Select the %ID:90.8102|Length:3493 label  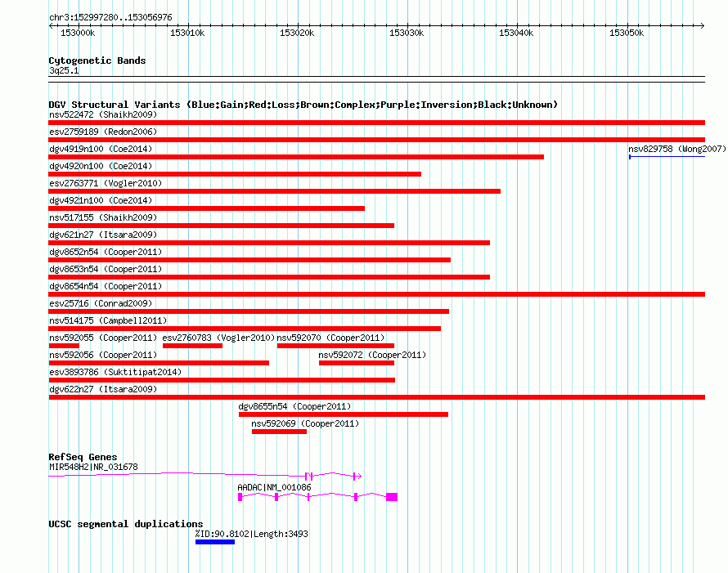[x=252, y=534]
